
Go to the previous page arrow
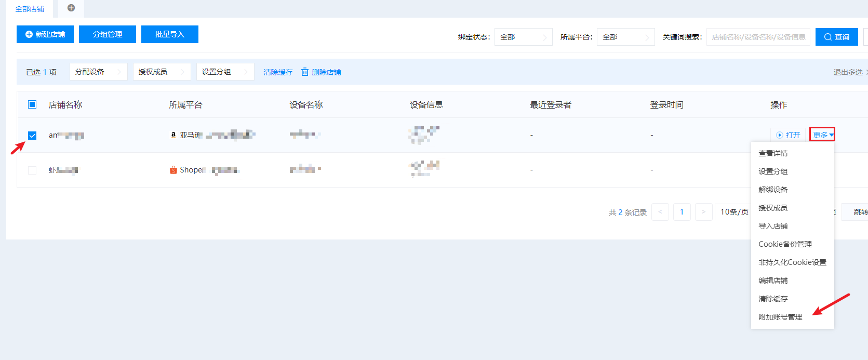660,212
